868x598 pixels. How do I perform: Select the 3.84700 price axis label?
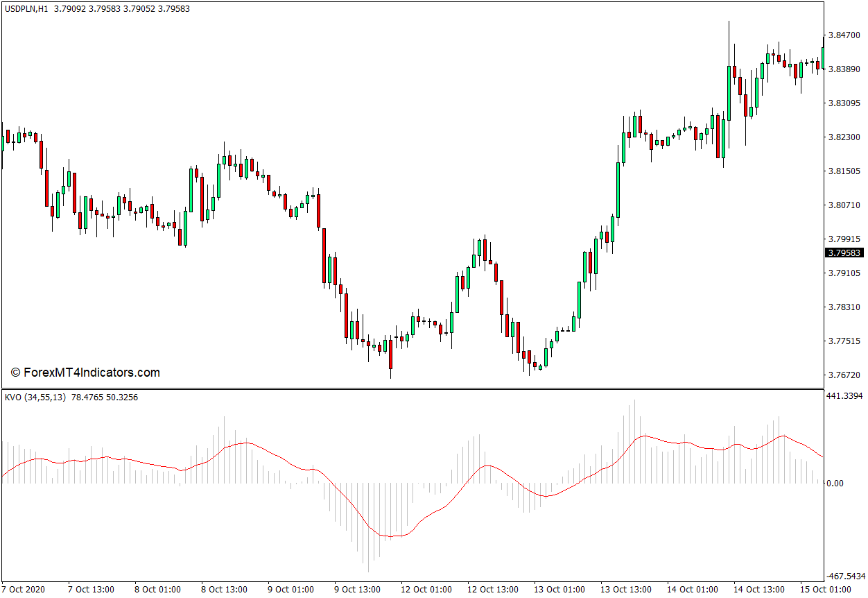(x=844, y=35)
